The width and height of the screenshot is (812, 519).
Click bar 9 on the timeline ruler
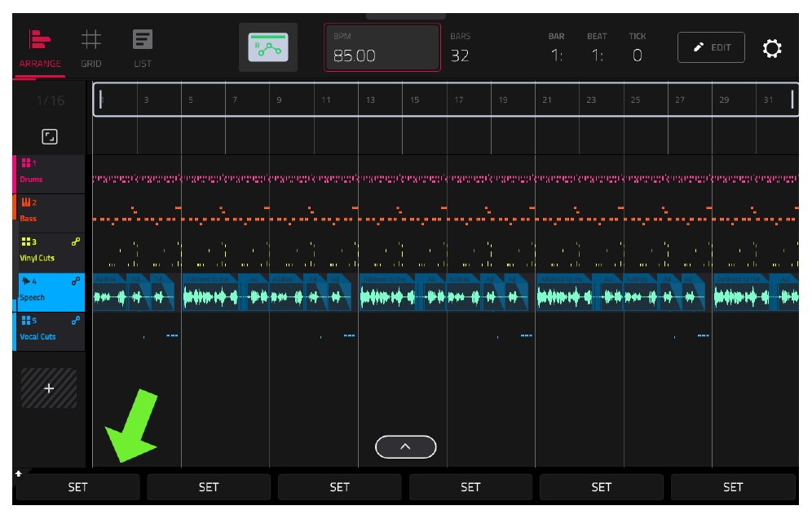(279, 100)
